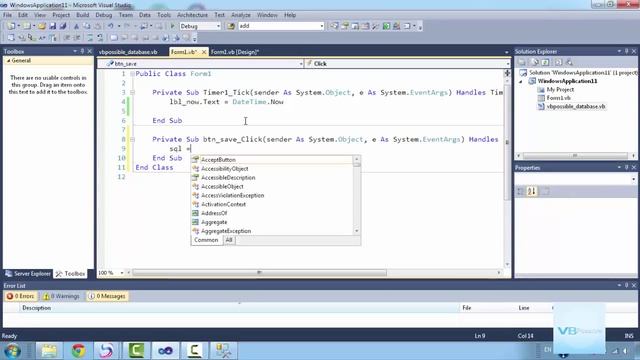640x360 pixels.
Task: Toggle the 0 Messages filter
Action: pos(107,296)
